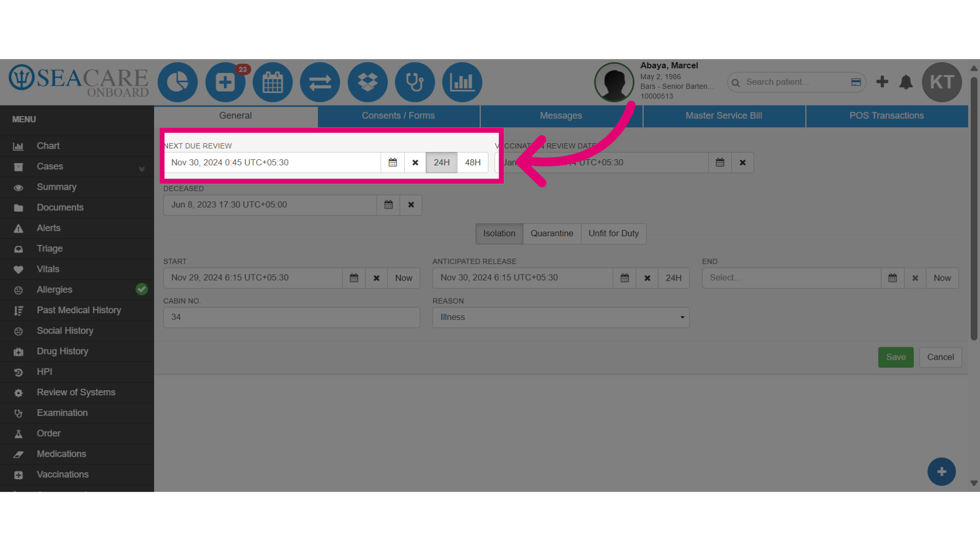Open the Reason dropdown showing Illness

(561, 317)
